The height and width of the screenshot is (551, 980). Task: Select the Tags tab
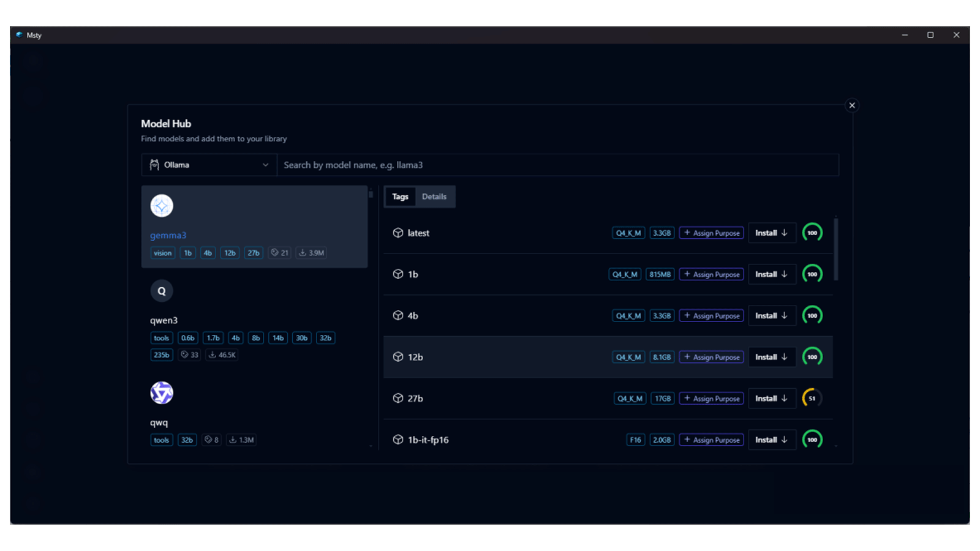click(x=400, y=197)
